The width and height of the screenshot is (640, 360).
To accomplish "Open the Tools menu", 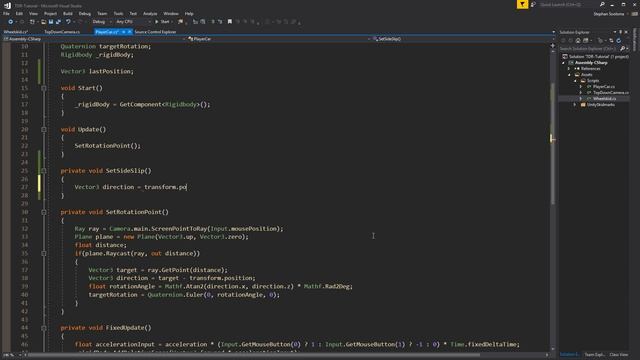I will [118, 13].
